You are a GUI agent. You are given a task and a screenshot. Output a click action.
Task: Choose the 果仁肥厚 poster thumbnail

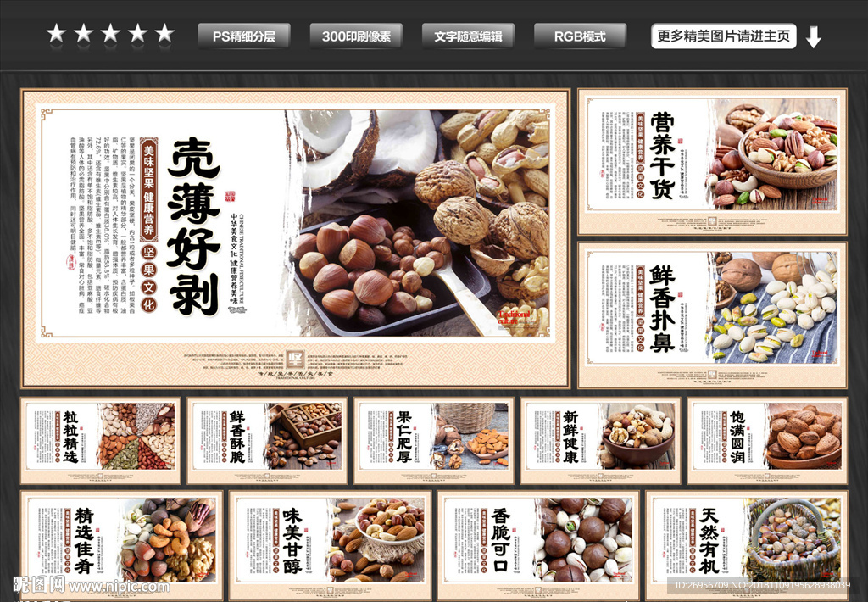[x=434, y=440]
